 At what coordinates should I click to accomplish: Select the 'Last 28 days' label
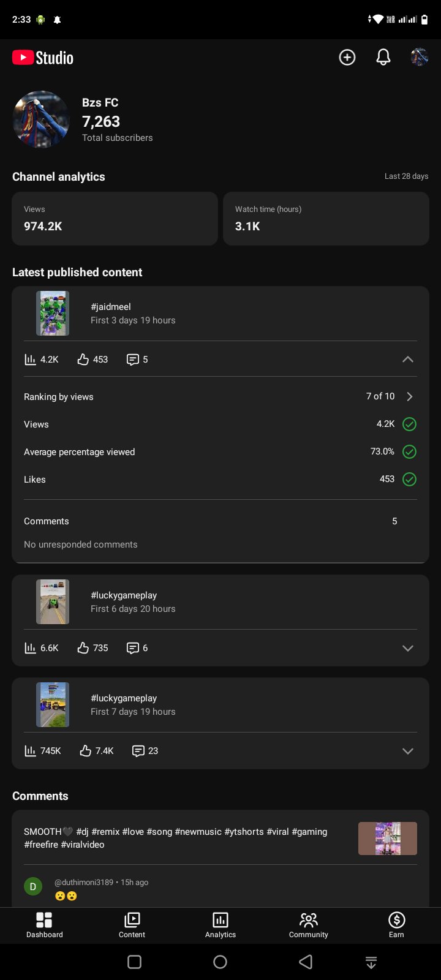(x=407, y=176)
